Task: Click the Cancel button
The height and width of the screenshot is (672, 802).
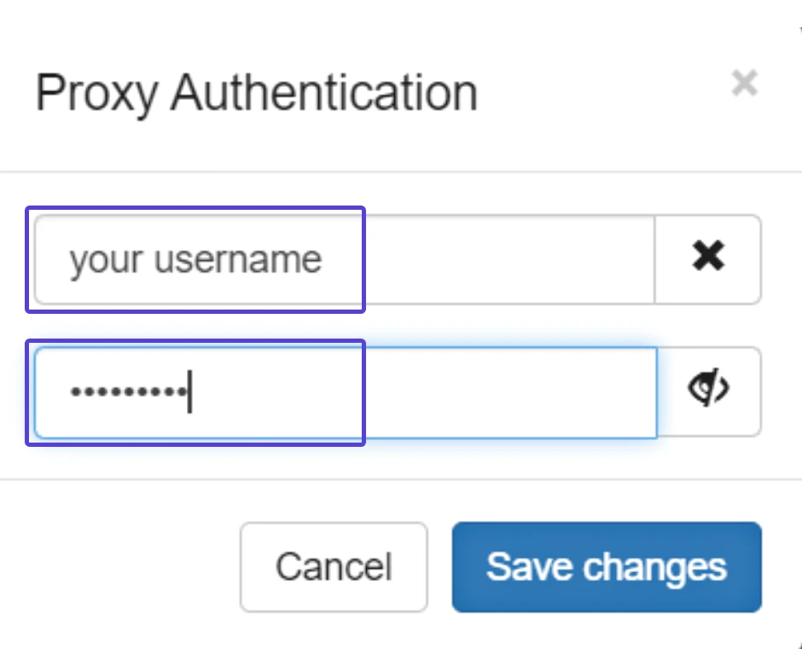Action: pyautogui.click(x=334, y=566)
